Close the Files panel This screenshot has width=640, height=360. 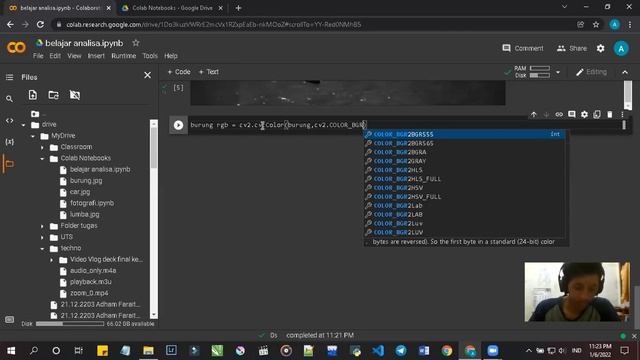pyautogui.click(x=147, y=75)
